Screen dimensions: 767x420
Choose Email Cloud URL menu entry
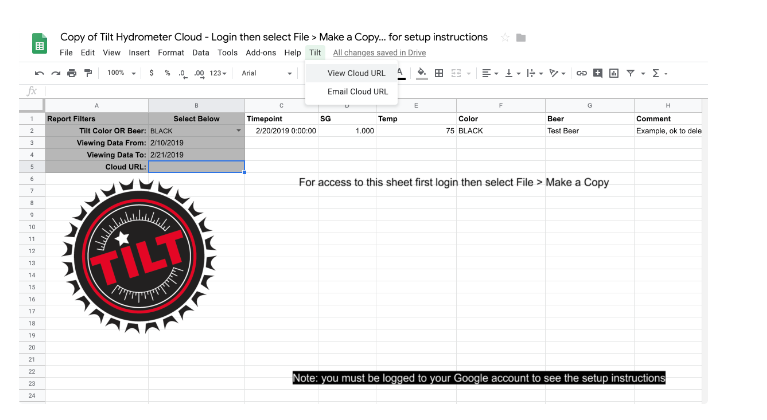click(356, 91)
